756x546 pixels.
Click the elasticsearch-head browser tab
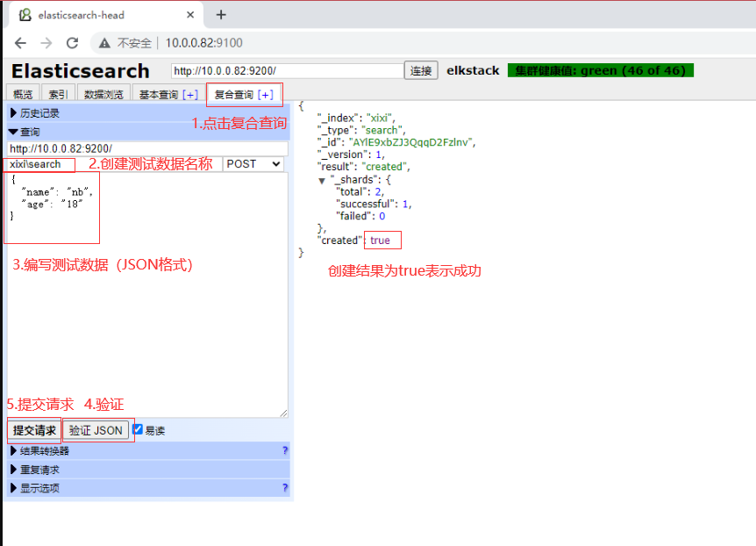pyautogui.click(x=106, y=15)
